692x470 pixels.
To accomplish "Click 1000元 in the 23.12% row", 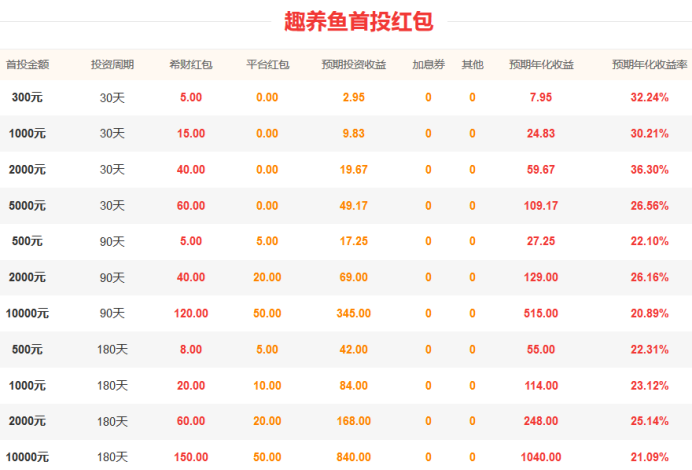I will click(x=27, y=386).
